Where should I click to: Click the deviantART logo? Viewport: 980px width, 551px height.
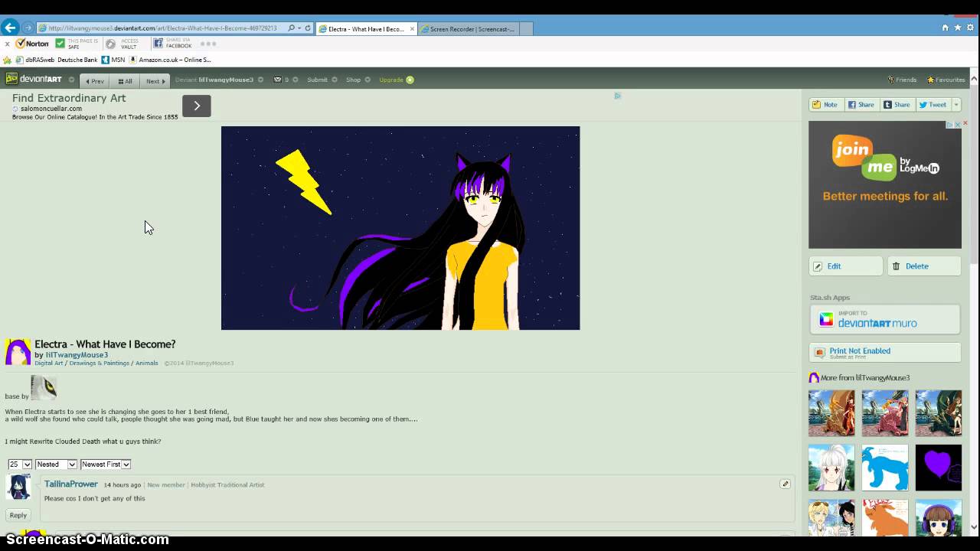[34, 79]
